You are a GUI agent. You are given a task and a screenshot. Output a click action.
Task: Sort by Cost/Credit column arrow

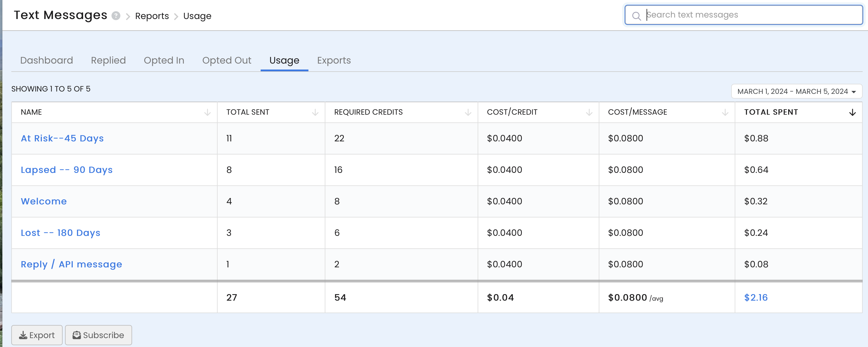tap(589, 112)
